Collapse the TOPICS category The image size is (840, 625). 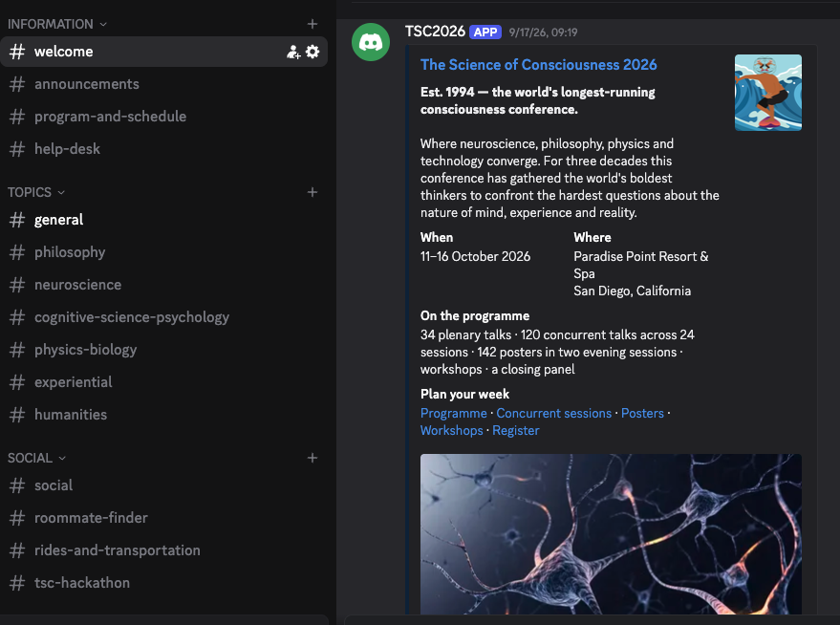[36, 192]
